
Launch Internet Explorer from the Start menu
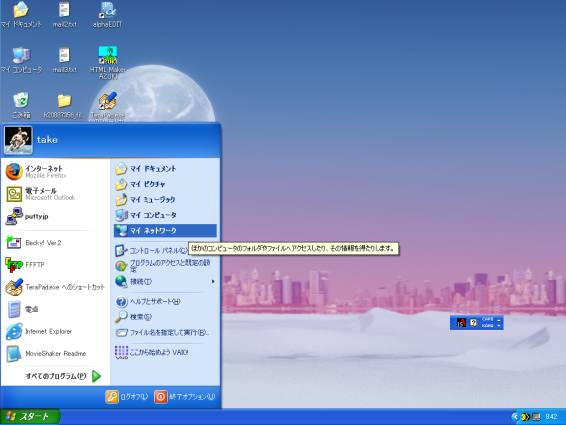(55, 331)
